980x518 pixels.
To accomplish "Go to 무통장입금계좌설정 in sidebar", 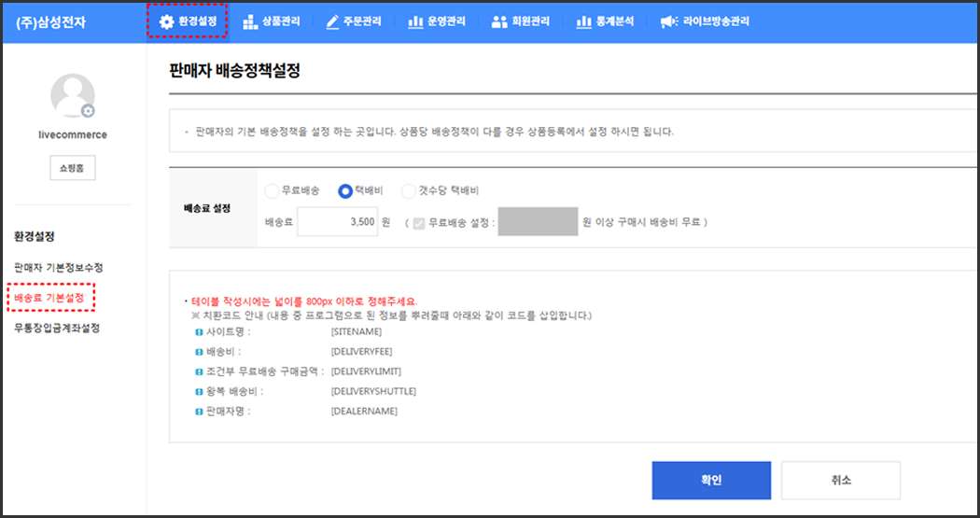I will coord(57,328).
